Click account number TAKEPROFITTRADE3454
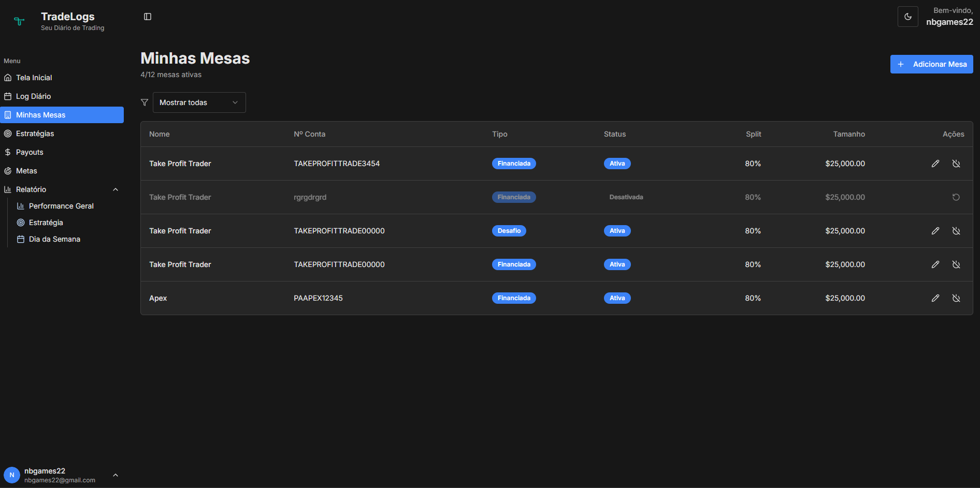The width and height of the screenshot is (980, 488). (x=337, y=164)
